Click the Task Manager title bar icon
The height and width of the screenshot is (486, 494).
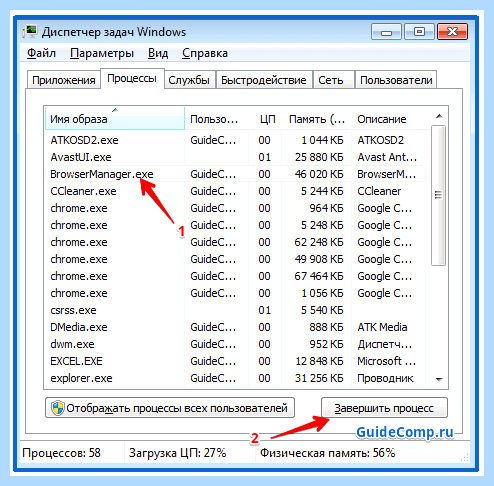point(30,32)
